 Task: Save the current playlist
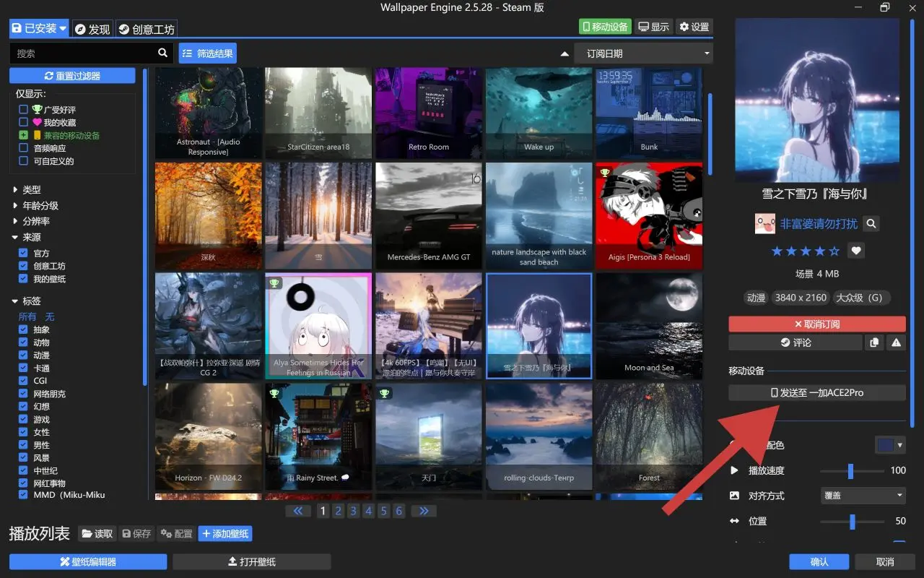pyautogui.click(x=136, y=533)
